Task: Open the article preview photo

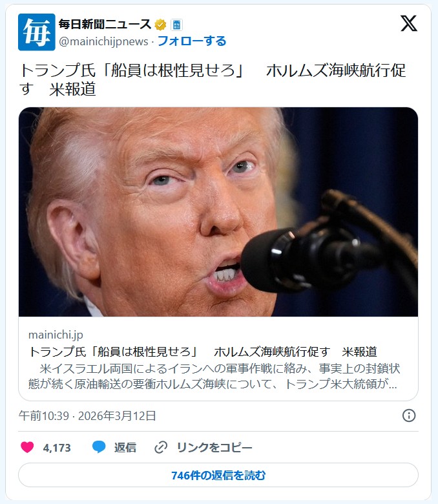Action: [218, 212]
